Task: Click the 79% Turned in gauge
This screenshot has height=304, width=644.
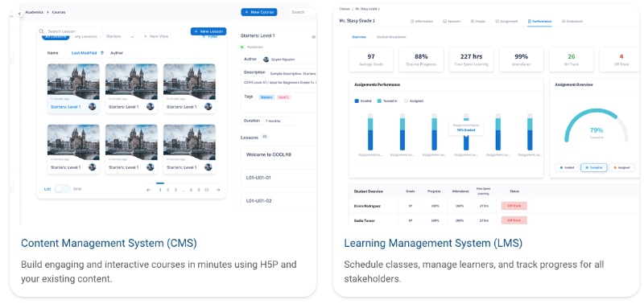Action: click(x=597, y=126)
